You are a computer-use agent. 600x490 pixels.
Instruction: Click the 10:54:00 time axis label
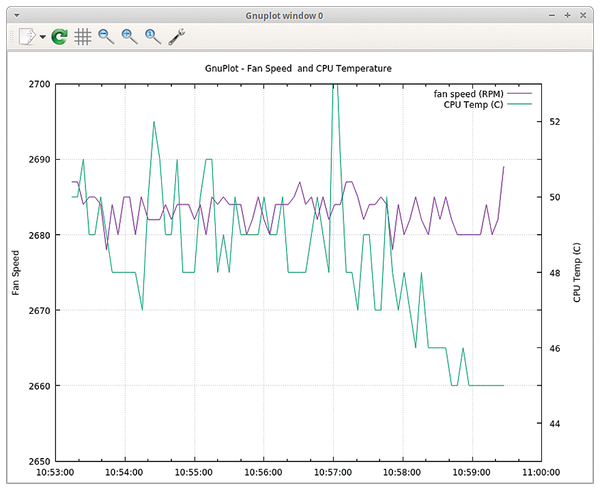point(124,472)
